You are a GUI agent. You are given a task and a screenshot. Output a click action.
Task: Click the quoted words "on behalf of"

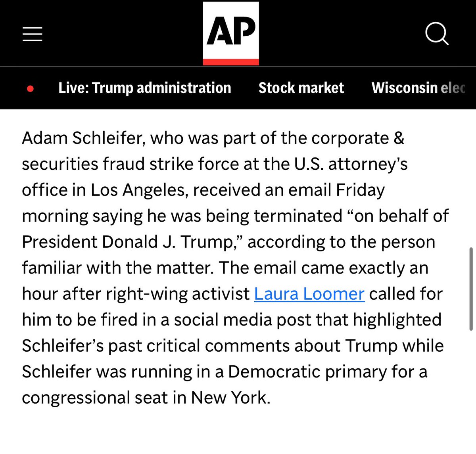401,216
